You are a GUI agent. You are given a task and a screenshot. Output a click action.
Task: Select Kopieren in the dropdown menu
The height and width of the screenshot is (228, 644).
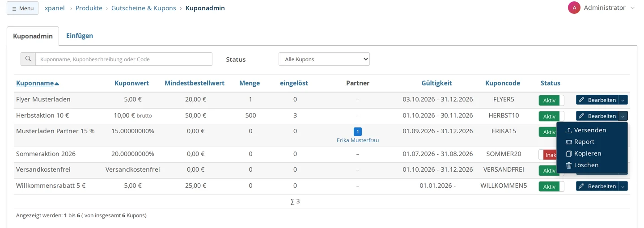[x=583, y=153]
